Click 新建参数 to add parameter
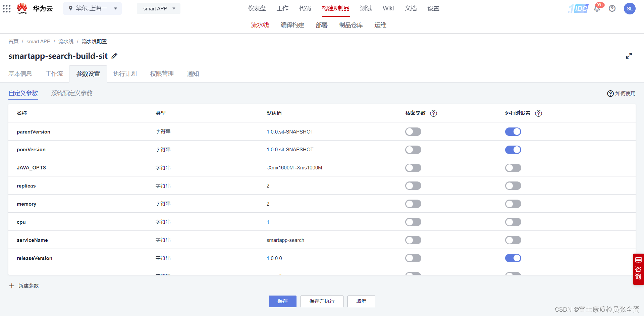This screenshot has width=644, height=316. click(x=29, y=286)
